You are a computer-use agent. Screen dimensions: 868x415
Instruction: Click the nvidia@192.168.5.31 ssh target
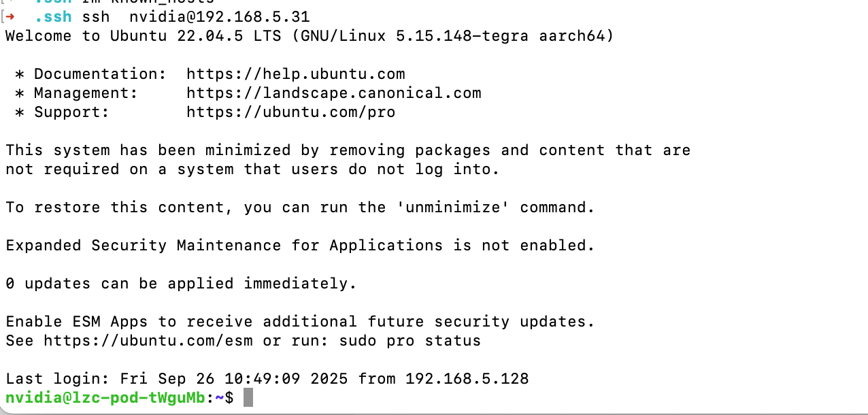(x=220, y=16)
